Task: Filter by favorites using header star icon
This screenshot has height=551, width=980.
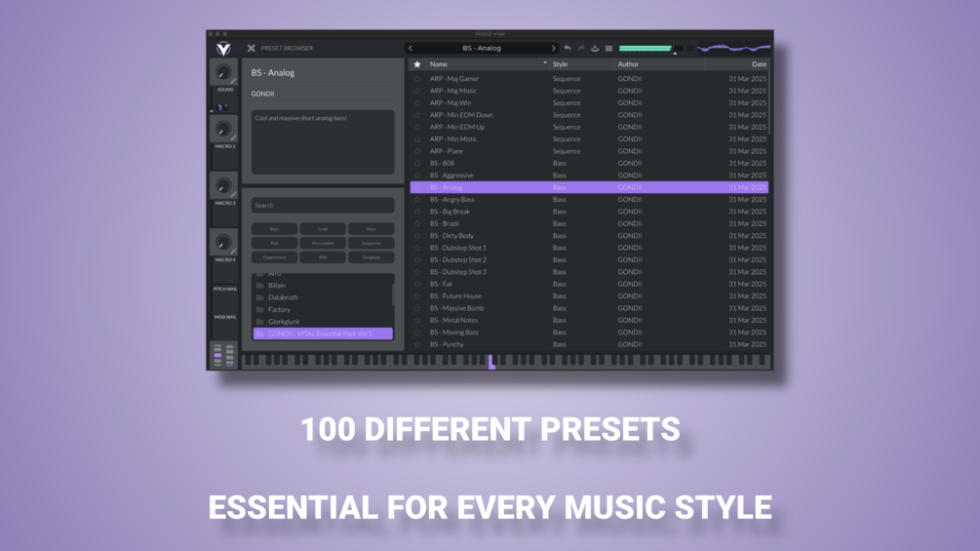Action: click(417, 64)
